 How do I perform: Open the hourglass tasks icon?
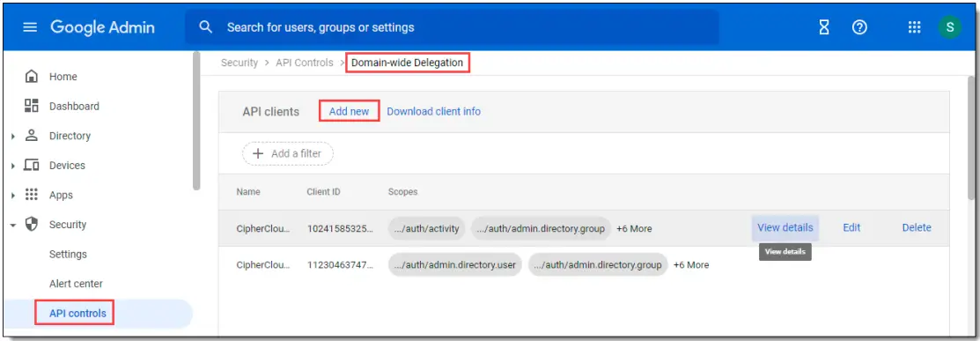[824, 27]
